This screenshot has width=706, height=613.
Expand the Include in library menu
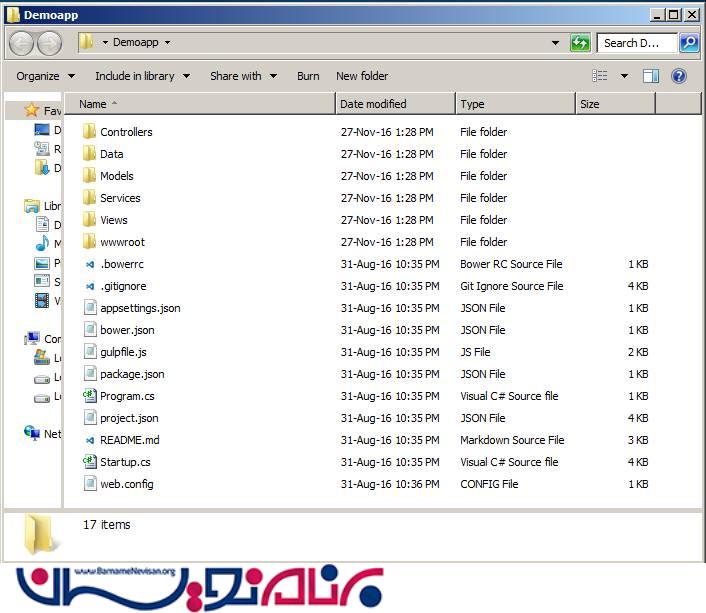[x=142, y=76]
